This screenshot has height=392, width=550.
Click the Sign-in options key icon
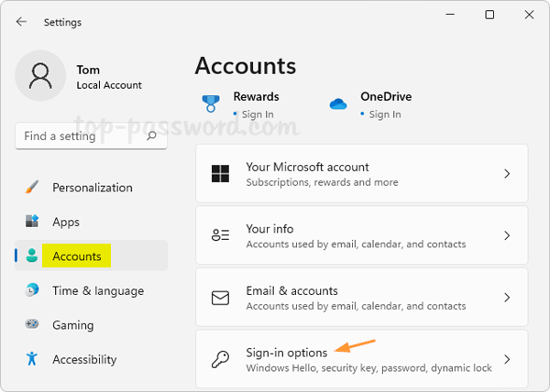(221, 360)
